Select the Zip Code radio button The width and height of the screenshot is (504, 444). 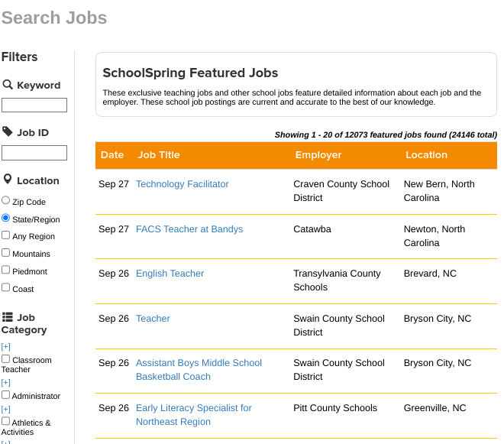[x=6, y=201]
